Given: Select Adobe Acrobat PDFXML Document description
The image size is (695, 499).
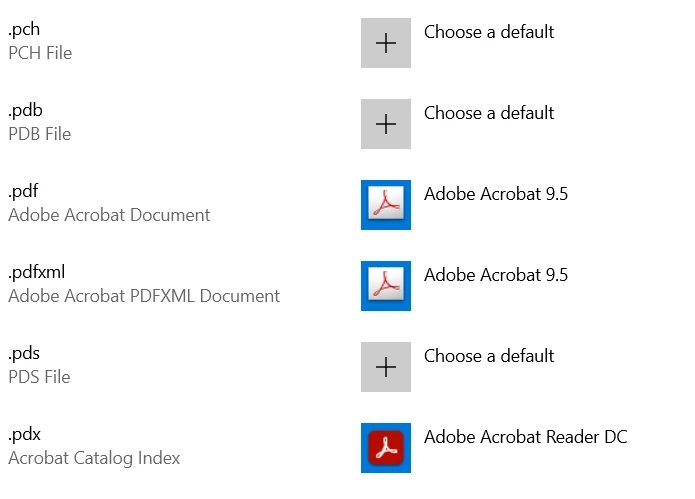Looking at the screenshot, I should click(x=144, y=296).
